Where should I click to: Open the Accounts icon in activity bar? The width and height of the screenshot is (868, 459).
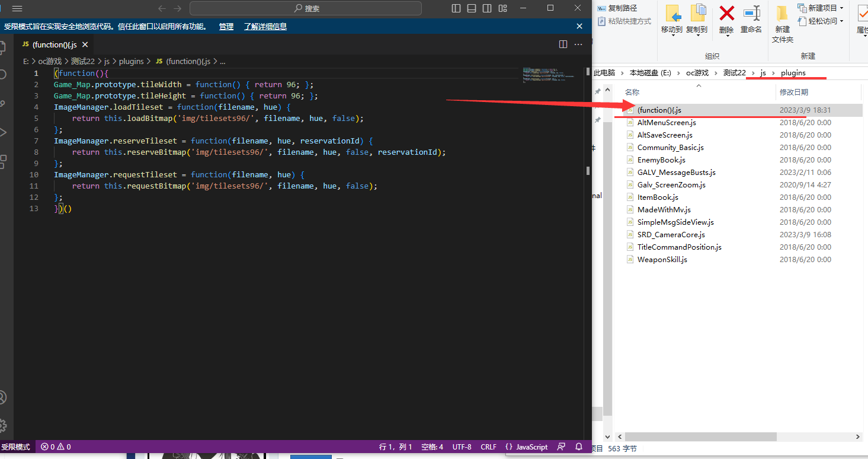tap(3, 397)
